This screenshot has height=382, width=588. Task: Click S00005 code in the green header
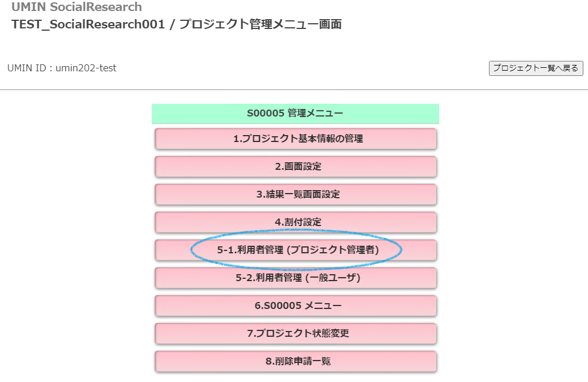(x=265, y=114)
